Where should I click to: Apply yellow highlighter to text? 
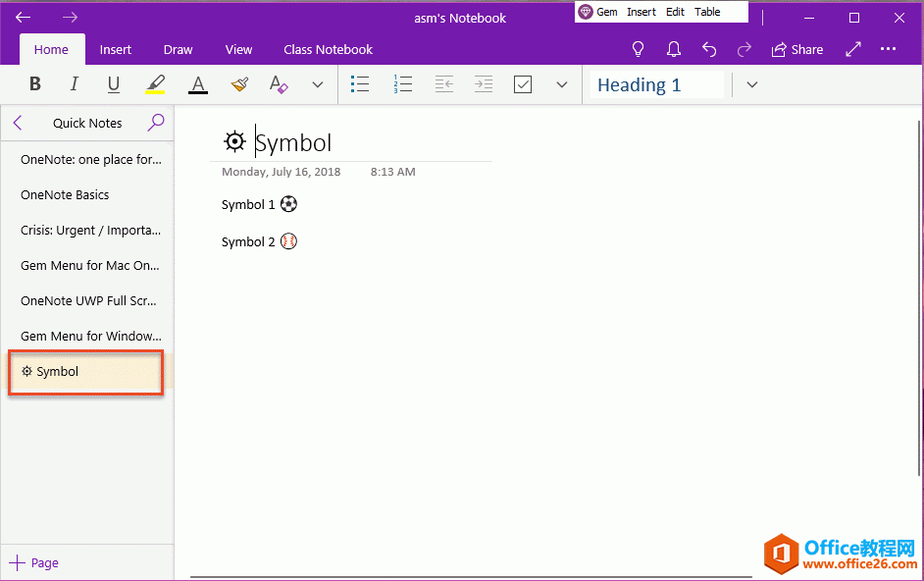(x=154, y=84)
